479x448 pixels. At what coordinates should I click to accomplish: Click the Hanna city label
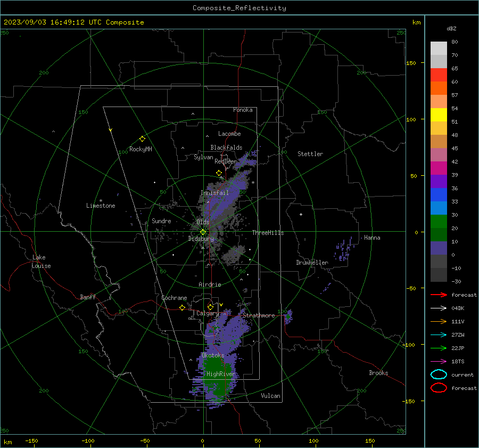372,238
